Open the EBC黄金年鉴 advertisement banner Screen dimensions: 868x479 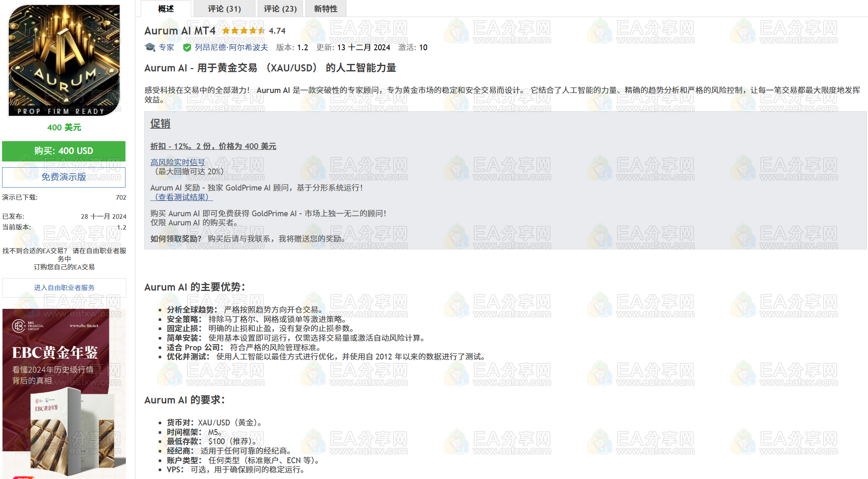pyautogui.click(x=64, y=393)
